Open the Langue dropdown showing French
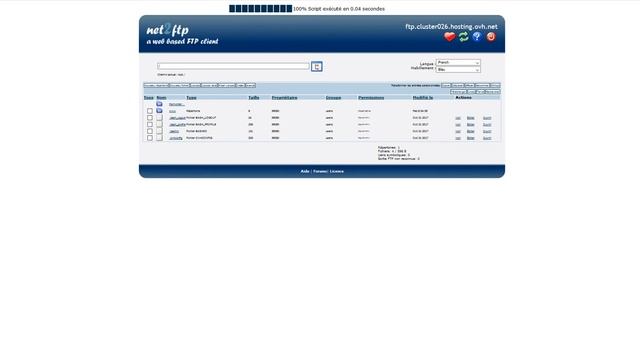Viewport: 640px width, 360px height. pos(458,62)
